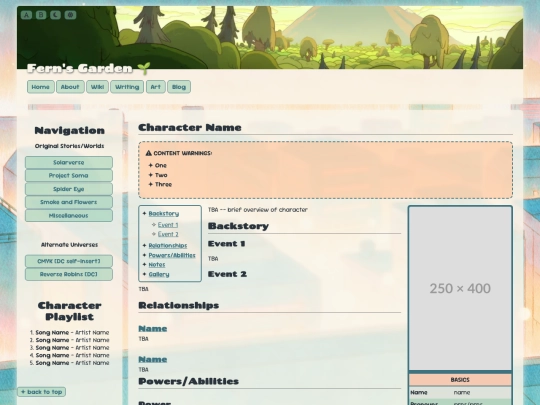The image size is (540, 405).
Task: Click the Character Name heading
Action: 190,127
